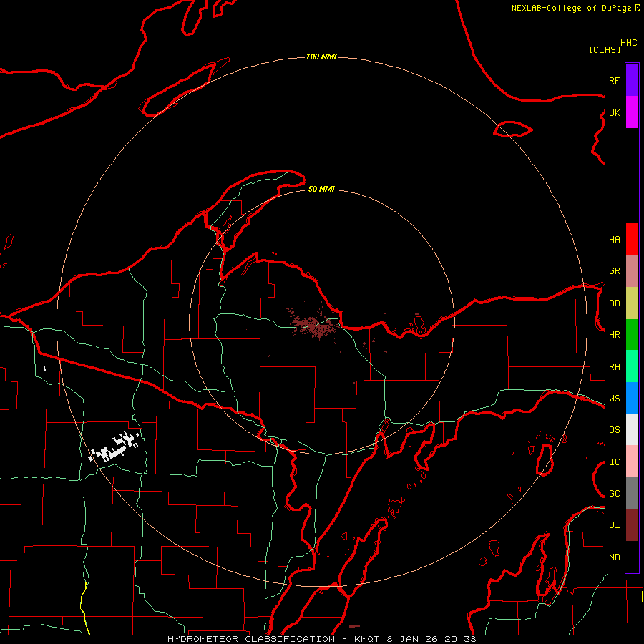
Task: Click the HR green legend swatch
Action: (632, 335)
